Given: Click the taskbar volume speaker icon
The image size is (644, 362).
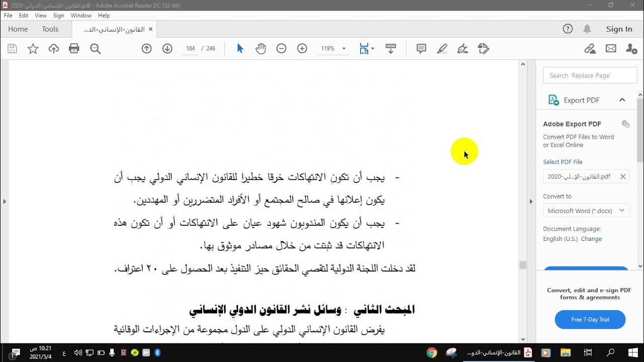Looking at the screenshot, I should (78, 353).
